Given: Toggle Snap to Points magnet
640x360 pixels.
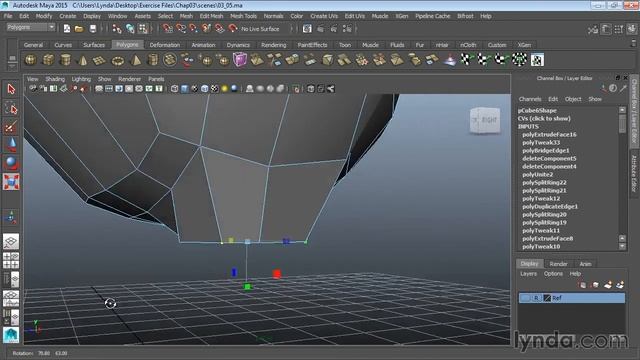Looking at the screenshot, I should [x=193, y=29].
